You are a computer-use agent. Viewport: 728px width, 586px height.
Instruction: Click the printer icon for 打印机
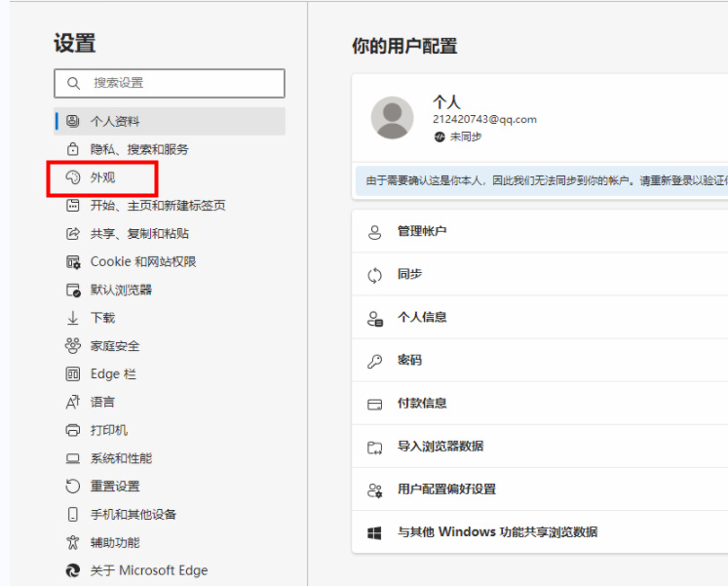coord(72,430)
